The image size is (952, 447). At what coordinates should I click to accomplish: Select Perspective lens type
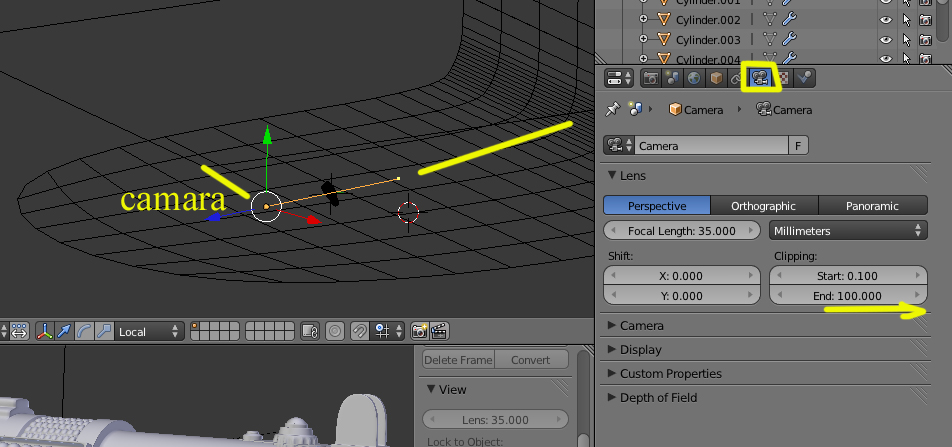pos(657,206)
